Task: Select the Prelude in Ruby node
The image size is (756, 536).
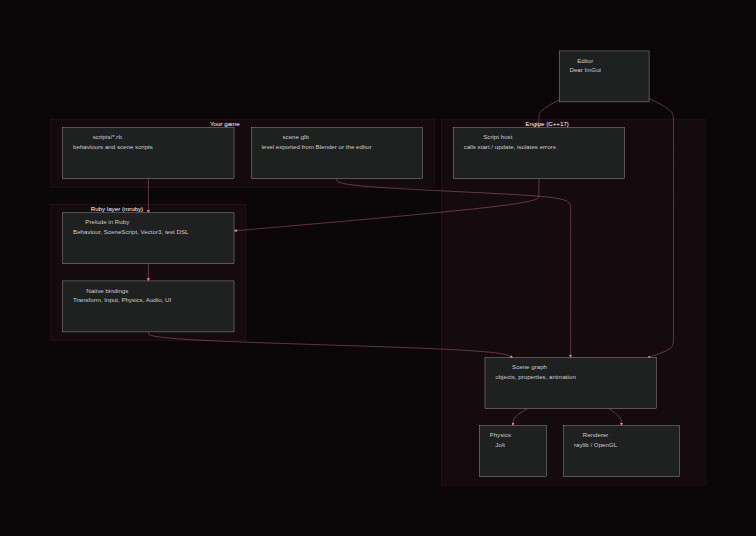Action: [148, 238]
